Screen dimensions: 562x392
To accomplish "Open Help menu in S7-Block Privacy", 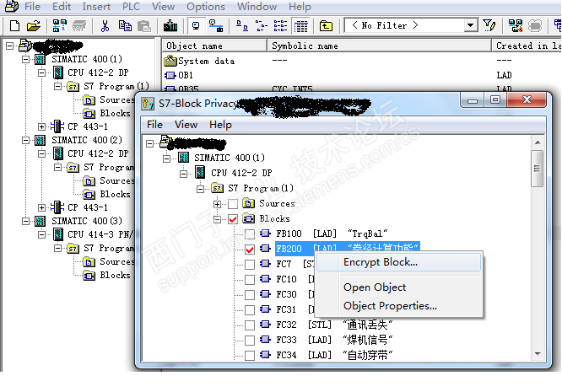I will pyautogui.click(x=220, y=125).
